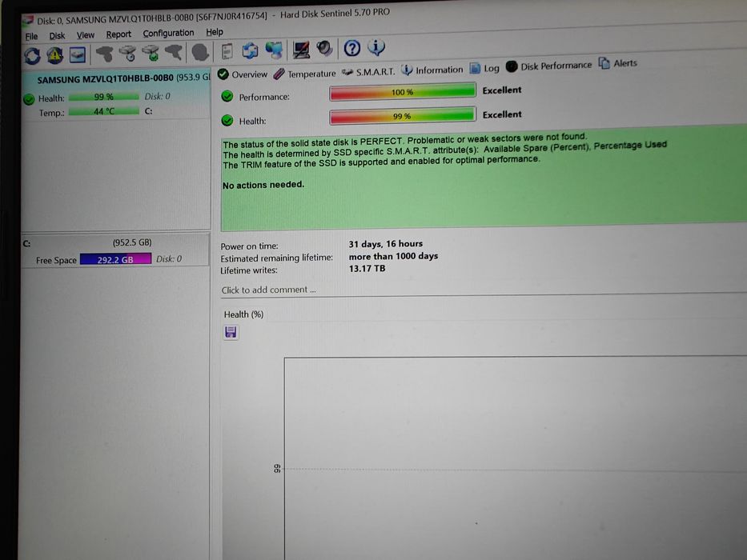The width and height of the screenshot is (747, 560).
Task: Open the S.M.A.R.T. tab
Action: click(368, 72)
